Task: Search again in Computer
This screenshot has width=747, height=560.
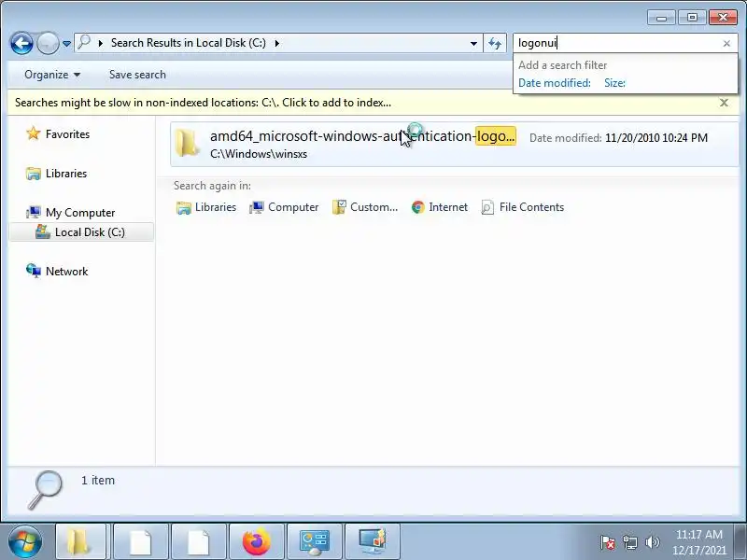Action: [284, 207]
